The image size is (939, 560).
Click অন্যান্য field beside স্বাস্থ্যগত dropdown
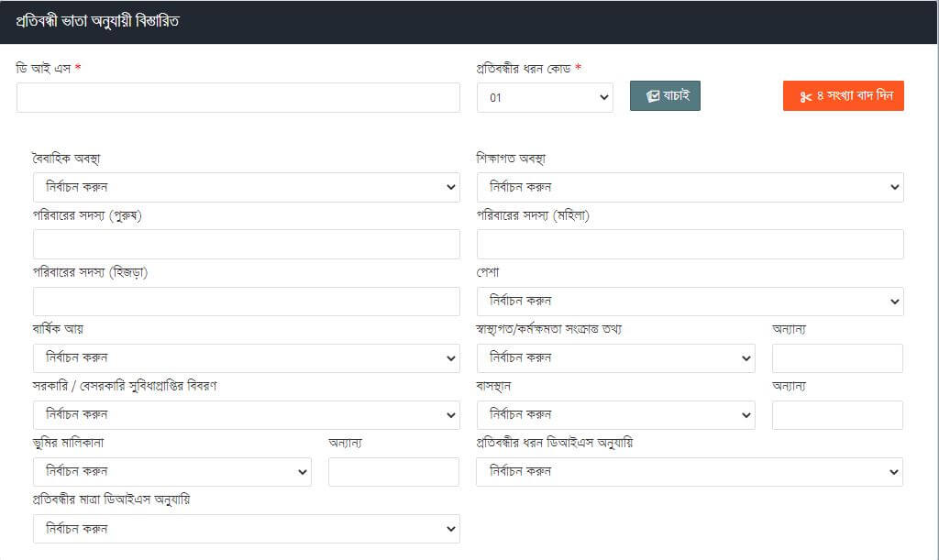click(837, 357)
